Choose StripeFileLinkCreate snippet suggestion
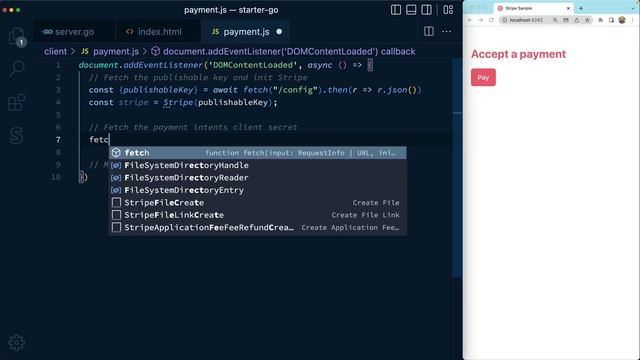This screenshot has width=640, height=360. tap(258, 215)
